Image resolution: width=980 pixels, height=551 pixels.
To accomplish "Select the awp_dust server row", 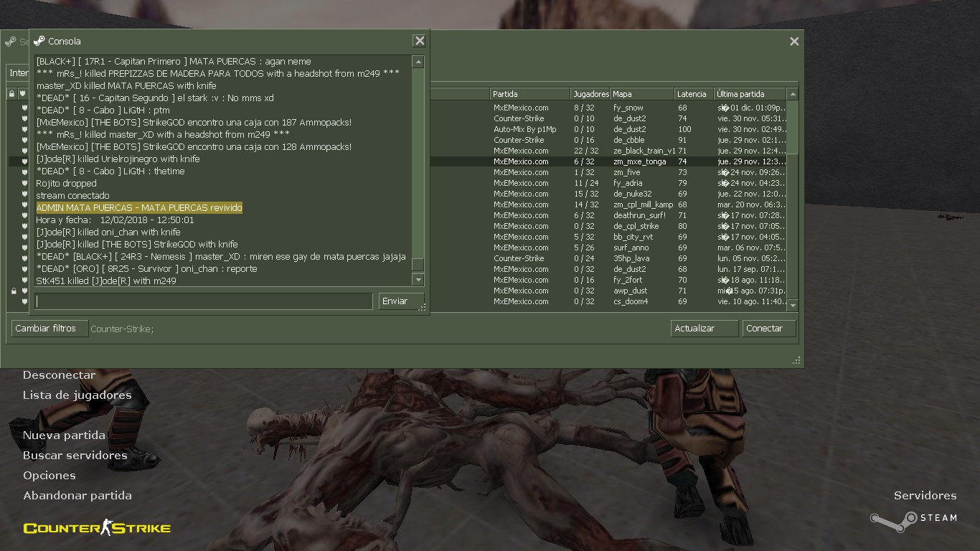I will point(608,291).
